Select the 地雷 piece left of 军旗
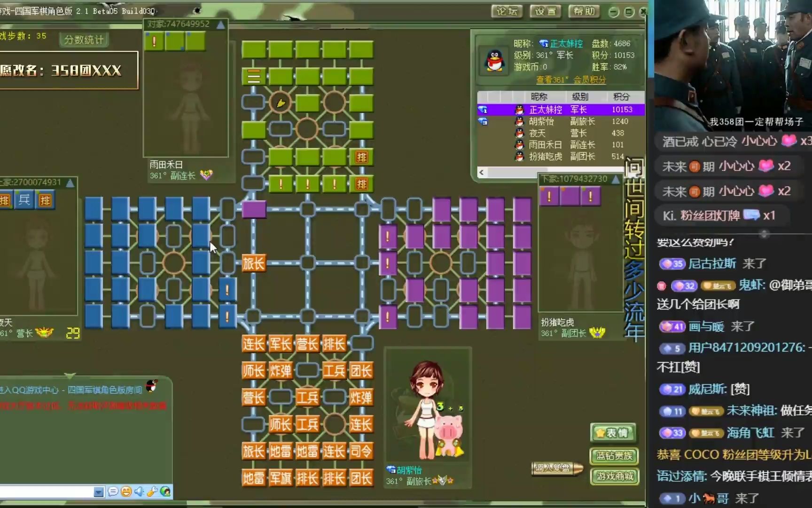The width and height of the screenshot is (812, 508). click(x=254, y=478)
